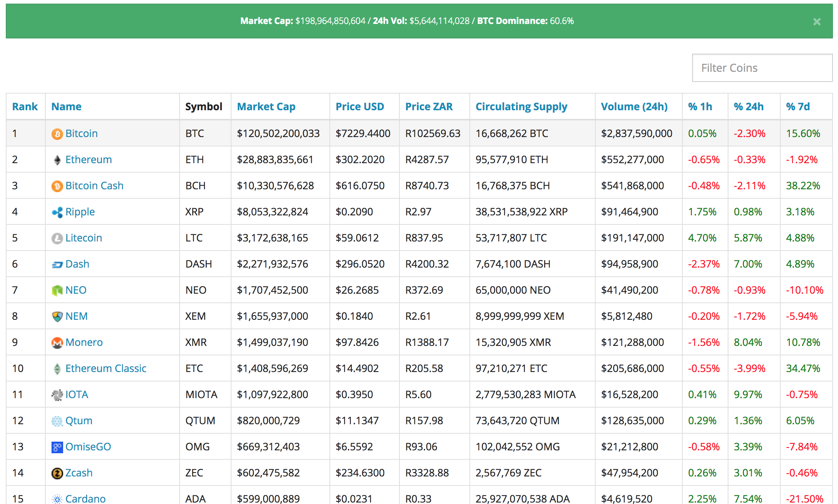The width and height of the screenshot is (838, 504).
Task: Sort the table by Price USD
Action: [x=360, y=106]
